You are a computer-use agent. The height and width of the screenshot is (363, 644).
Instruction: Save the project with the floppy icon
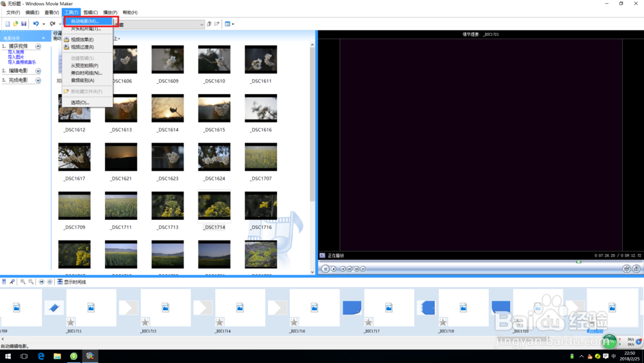click(x=24, y=24)
